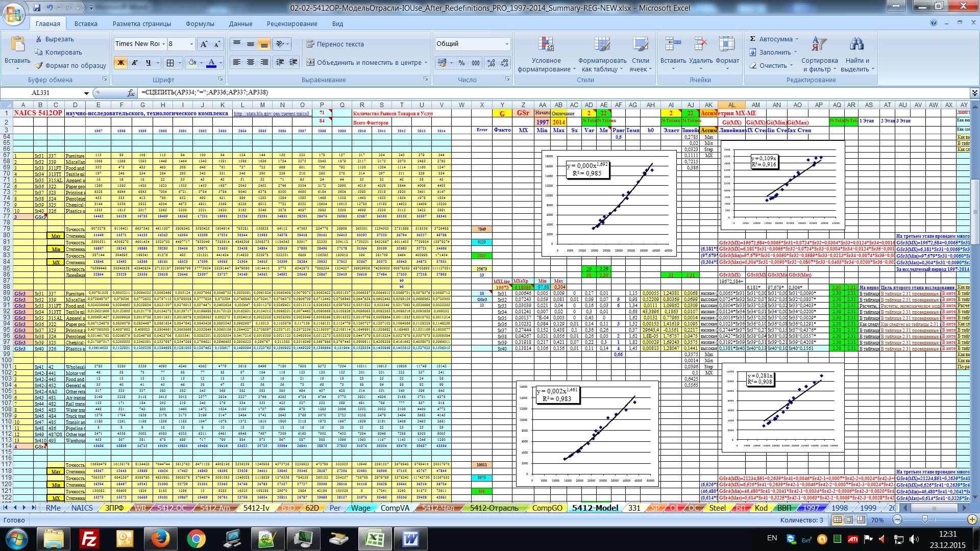Toggle Italic formatting button

[x=135, y=63]
